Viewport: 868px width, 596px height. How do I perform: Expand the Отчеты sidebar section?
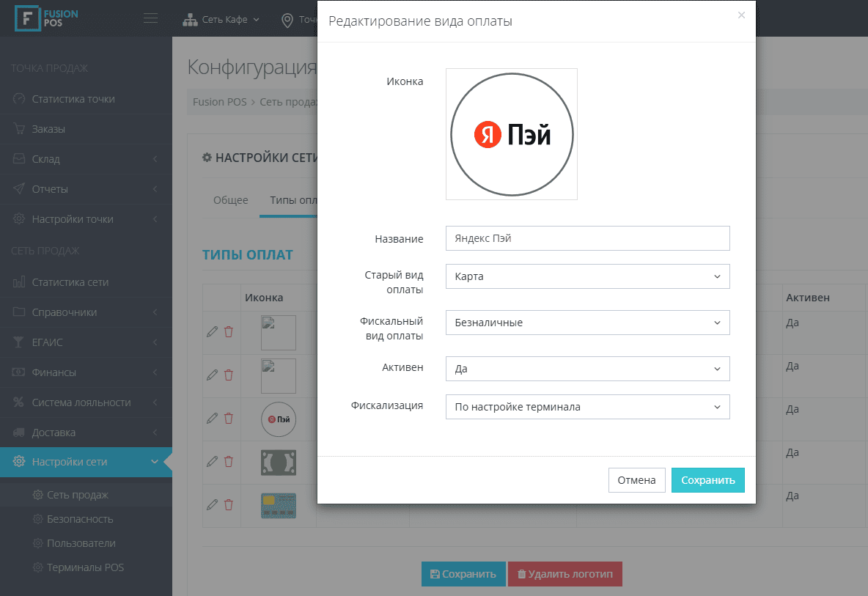tap(86, 188)
